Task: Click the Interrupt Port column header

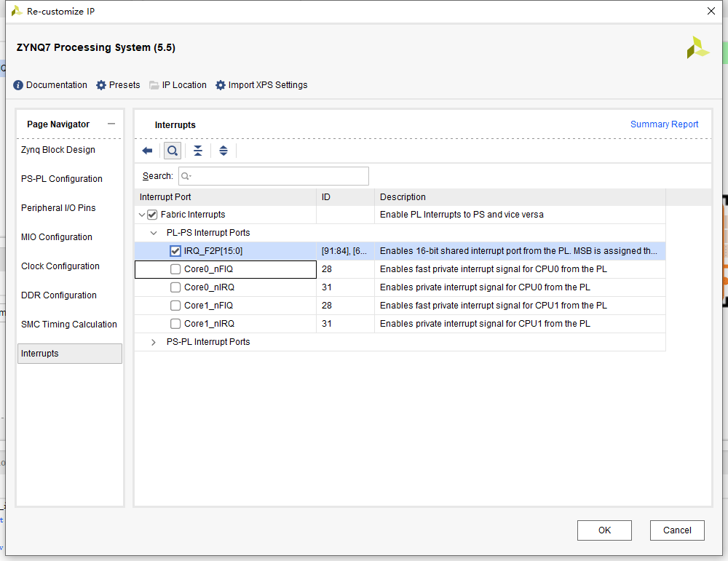Action: tap(226, 197)
